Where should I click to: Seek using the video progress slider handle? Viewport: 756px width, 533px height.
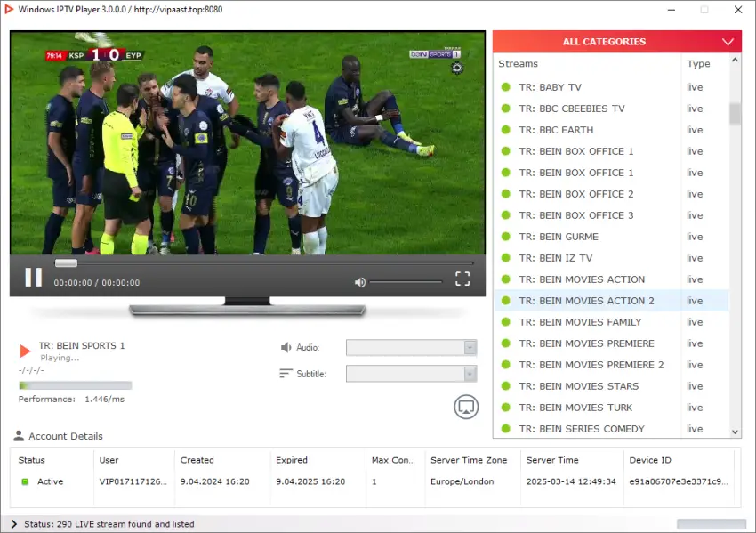pyautogui.click(x=66, y=262)
